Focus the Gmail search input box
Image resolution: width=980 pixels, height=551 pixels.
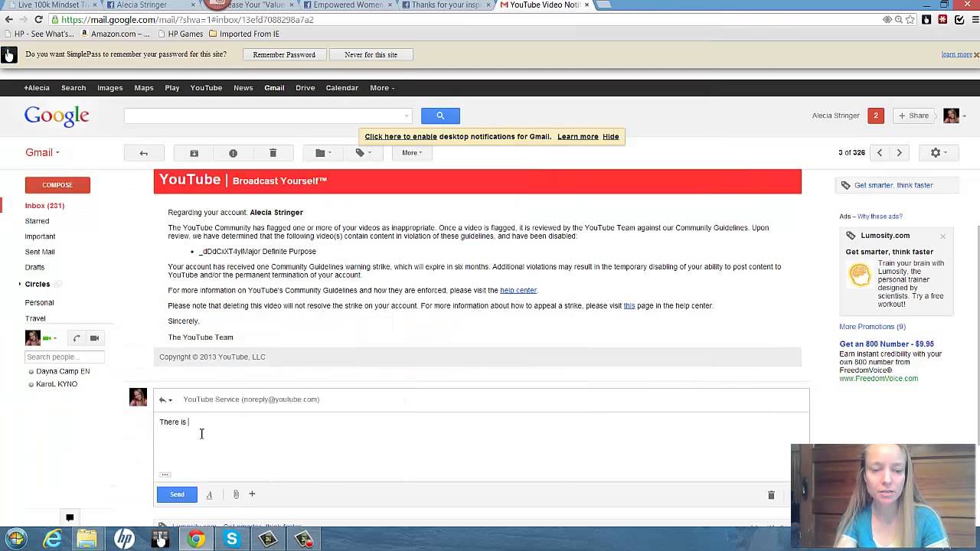(263, 116)
